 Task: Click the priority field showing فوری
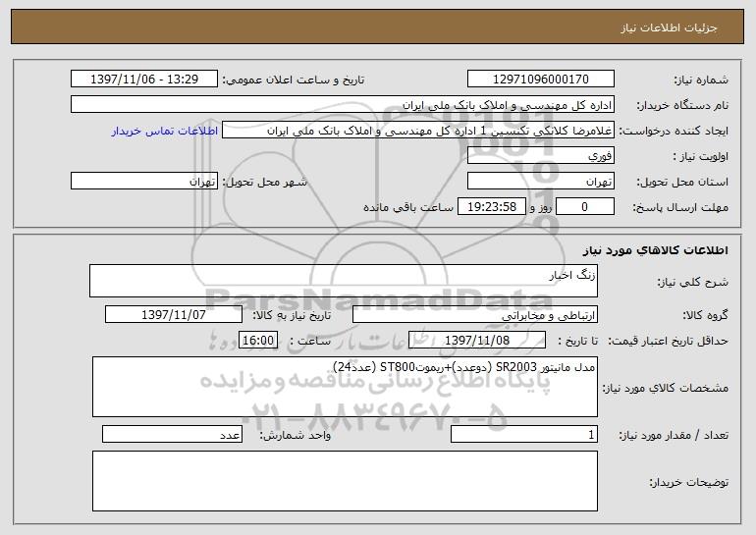pyautogui.click(x=540, y=156)
